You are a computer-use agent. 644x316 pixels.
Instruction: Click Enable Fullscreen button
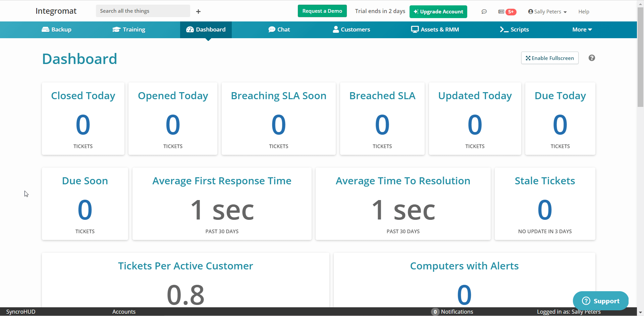pos(550,58)
